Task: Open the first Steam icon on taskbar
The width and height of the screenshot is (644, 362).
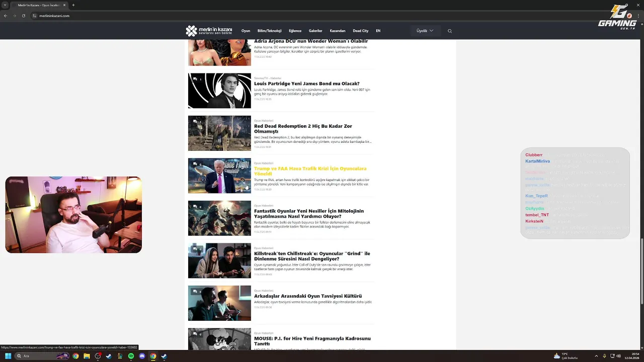Action: coord(109,356)
